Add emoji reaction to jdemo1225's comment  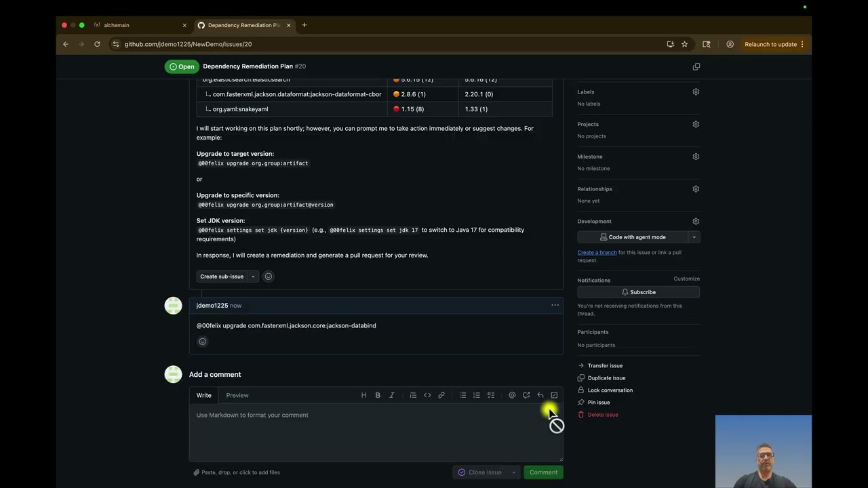click(202, 342)
